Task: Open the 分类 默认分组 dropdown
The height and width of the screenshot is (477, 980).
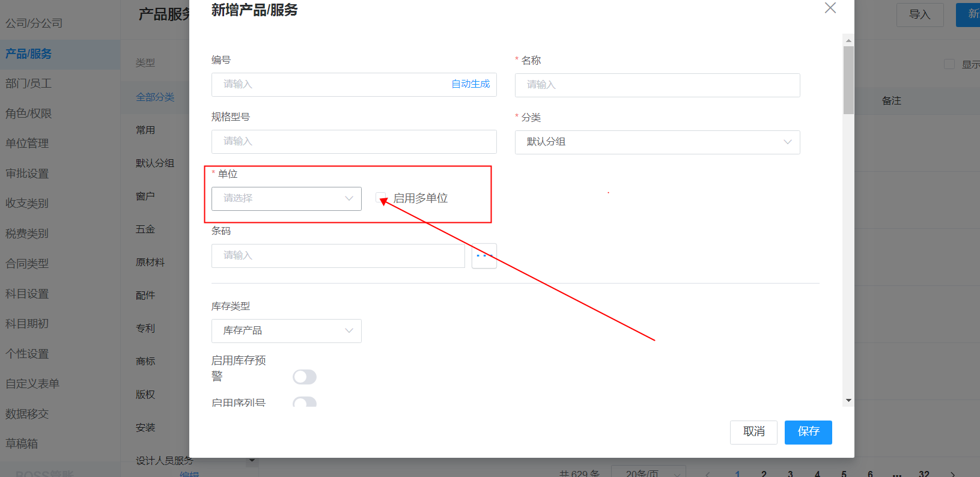Action: point(657,142)
